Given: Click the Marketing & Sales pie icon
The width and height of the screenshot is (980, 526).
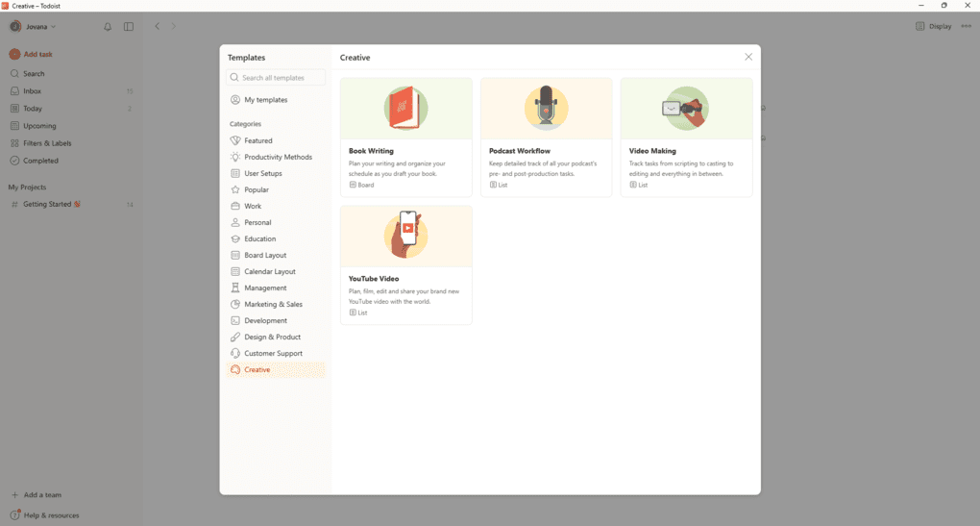Looking at the screenshot, I should point(235,304).
